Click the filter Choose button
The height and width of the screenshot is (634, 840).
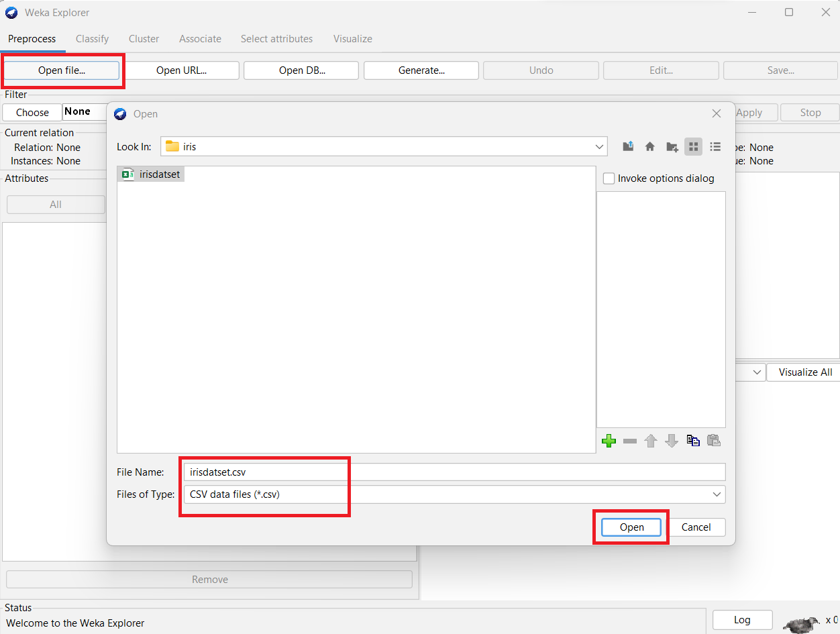click(x=32, y=113)
